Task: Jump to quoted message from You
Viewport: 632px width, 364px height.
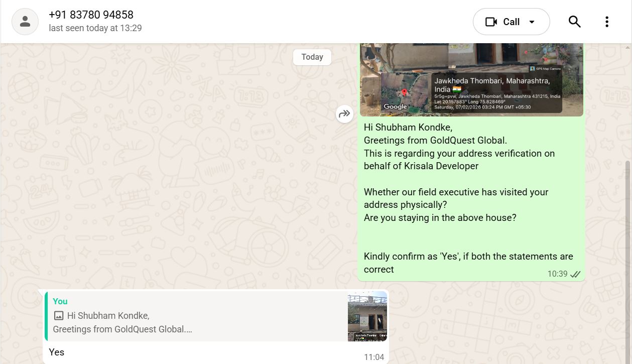Action: [196, 316]
